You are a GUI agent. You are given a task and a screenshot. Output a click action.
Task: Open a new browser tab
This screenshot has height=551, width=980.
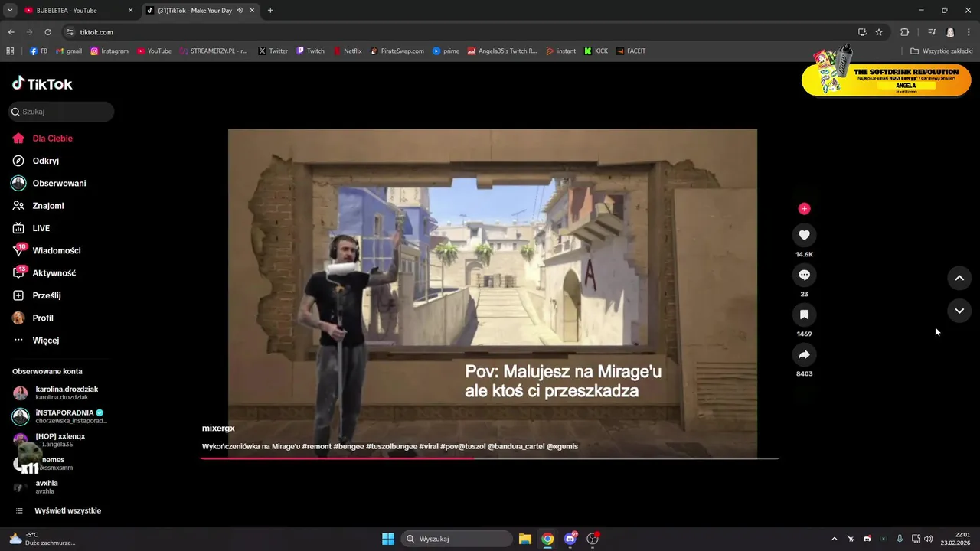point(270,11)
